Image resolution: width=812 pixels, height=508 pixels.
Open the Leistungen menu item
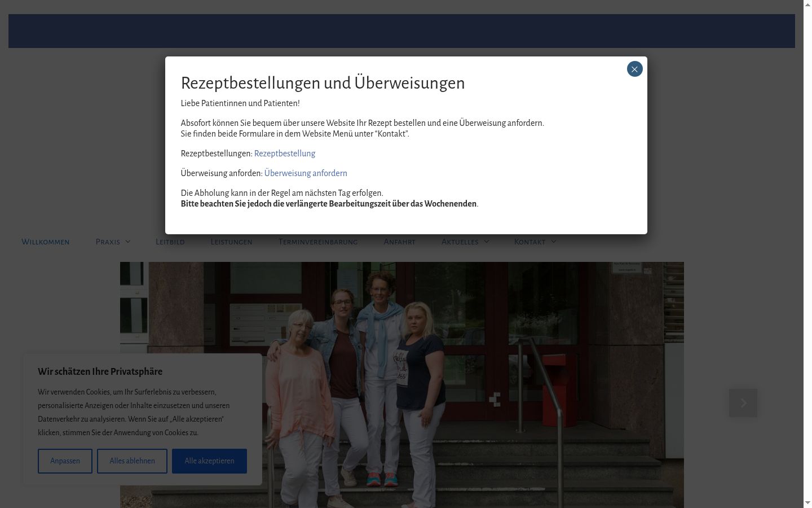click(232, 242)
